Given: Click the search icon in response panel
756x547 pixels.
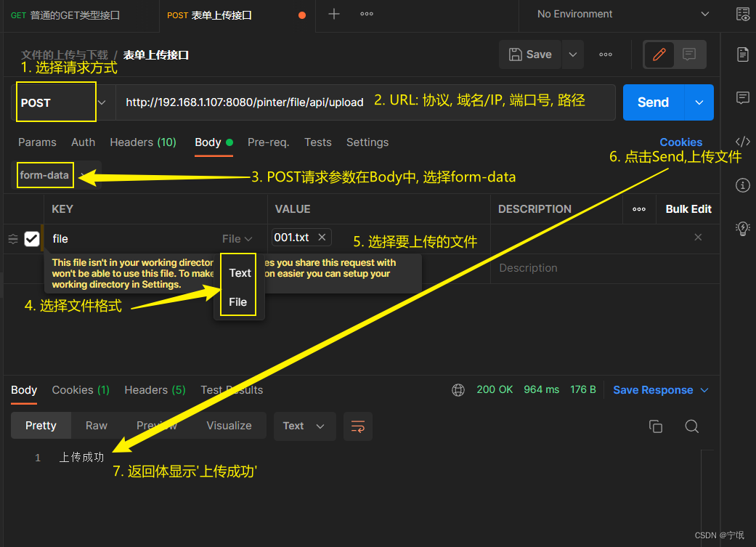Looking at the screenshot, I should click(x=691, y=426).
